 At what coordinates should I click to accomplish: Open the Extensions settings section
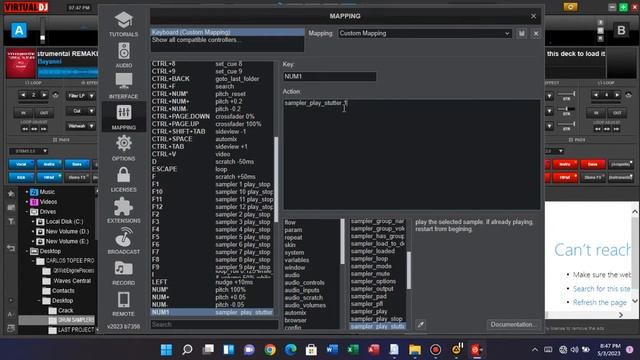(x=124, y=210)
